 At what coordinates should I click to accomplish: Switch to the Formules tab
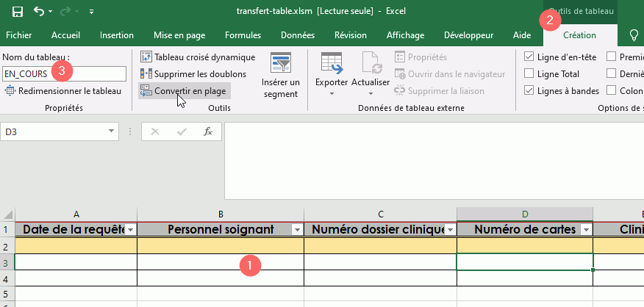[243, 35]
